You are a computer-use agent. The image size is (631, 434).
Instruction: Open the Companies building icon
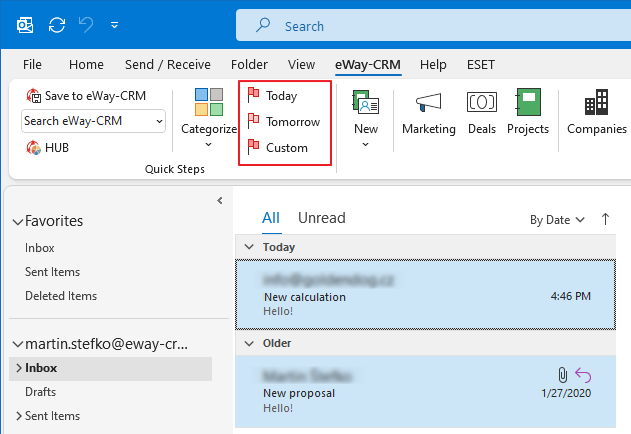coord(596,102)
